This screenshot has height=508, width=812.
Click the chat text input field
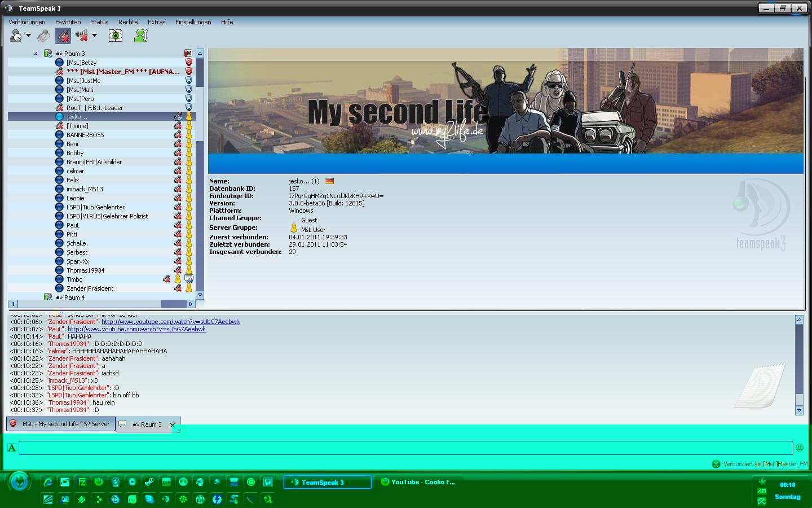[406, 448]
